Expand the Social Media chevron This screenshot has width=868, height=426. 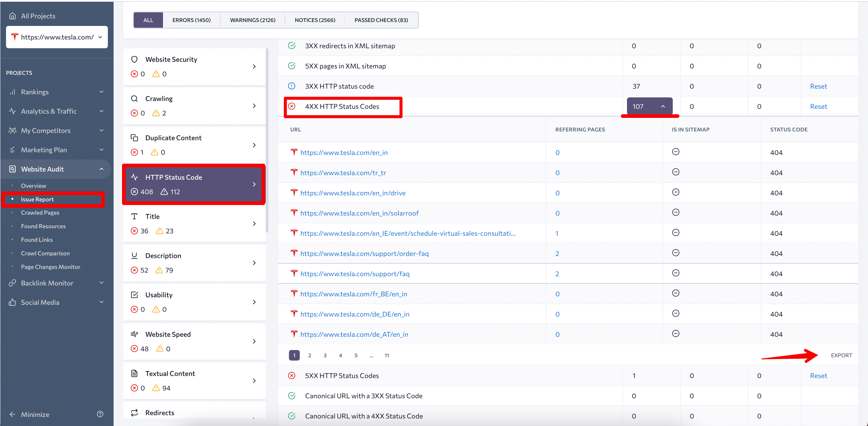click(x=102, y=302)
